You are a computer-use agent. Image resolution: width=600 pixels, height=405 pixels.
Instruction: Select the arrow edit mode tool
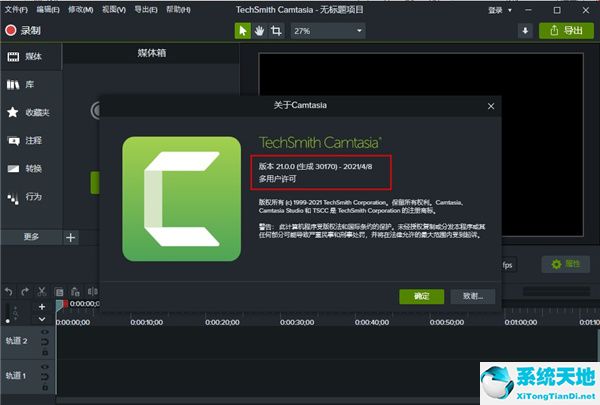point(243,31)
